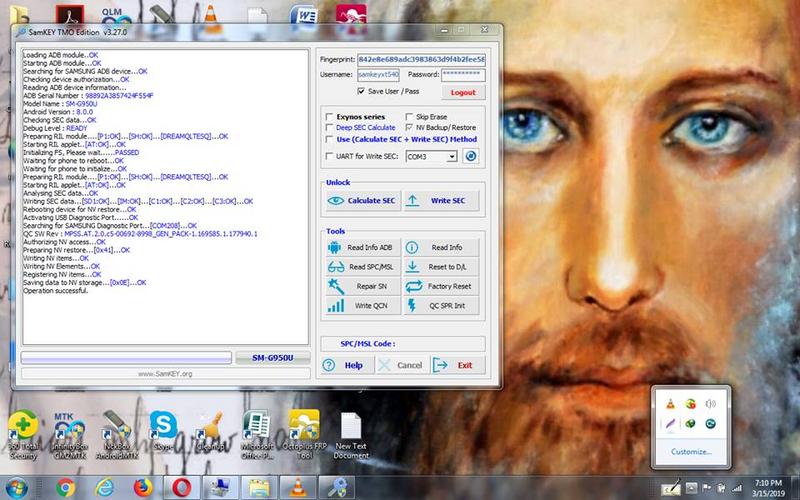
Task: Switch to Opera in the taskbar
Action: [x=182, y=488]
